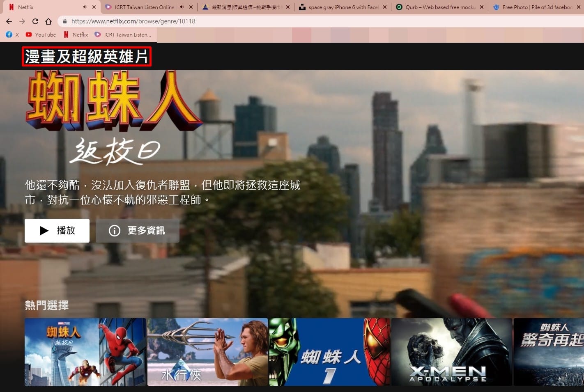Click the 熱門選擇 row heading
This screenshot has width=584, height=392.
[47, 305]
